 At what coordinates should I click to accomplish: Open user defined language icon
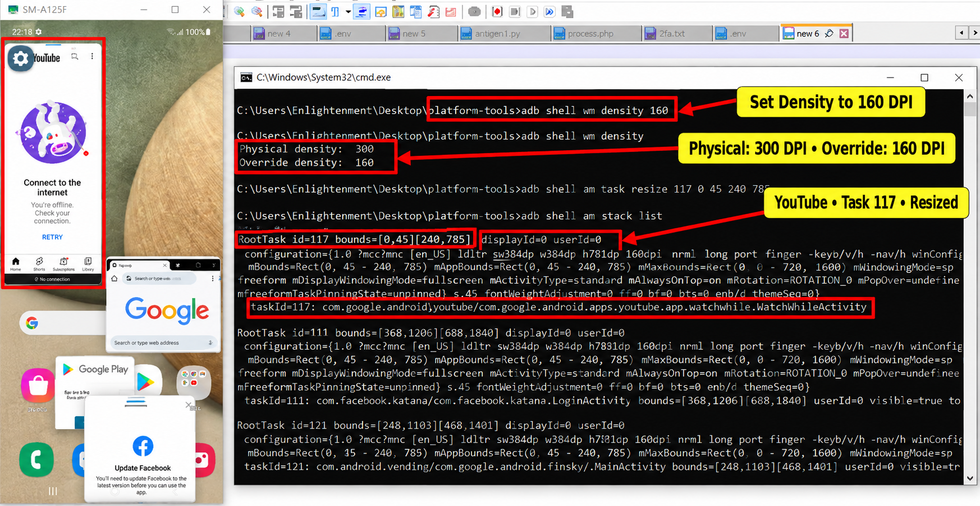[381, 11]
